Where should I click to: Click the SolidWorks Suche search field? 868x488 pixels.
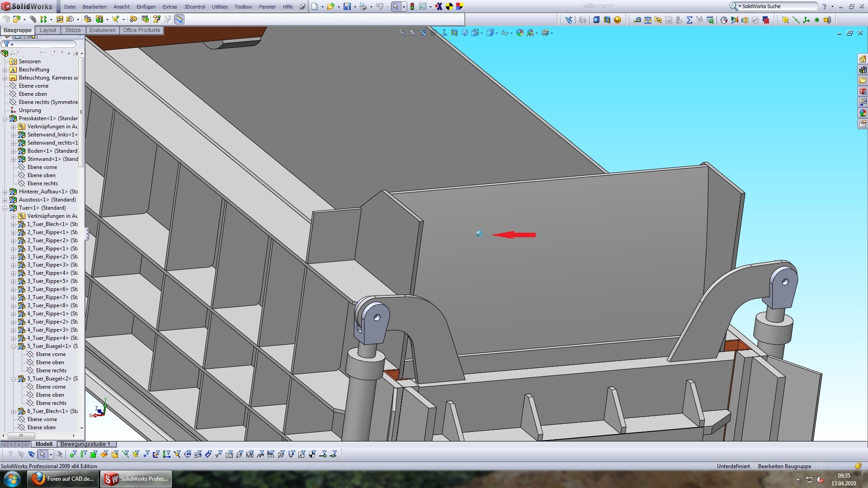(x=778, y=6)
